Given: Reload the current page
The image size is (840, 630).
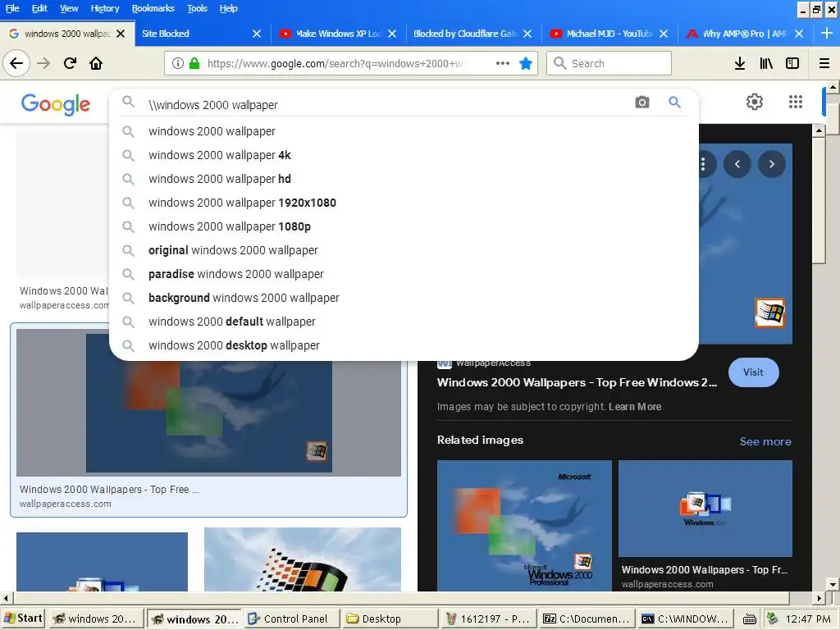Looking at the screenshot, I should [70, 63].
